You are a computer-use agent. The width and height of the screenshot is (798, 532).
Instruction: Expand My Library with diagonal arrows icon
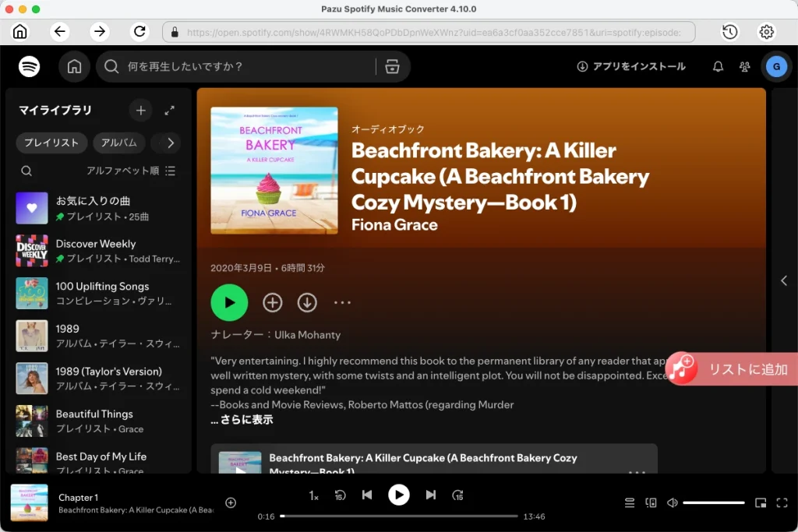(169, 111)
